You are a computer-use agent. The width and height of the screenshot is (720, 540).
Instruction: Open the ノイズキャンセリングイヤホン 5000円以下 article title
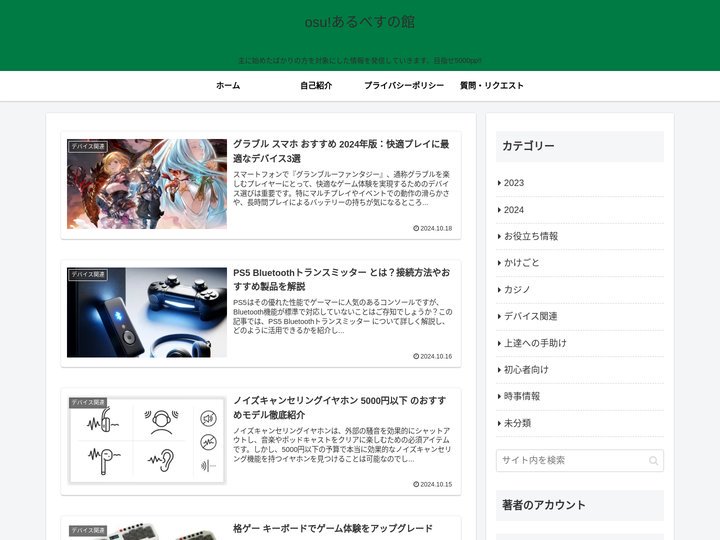(x=340, y=407)
